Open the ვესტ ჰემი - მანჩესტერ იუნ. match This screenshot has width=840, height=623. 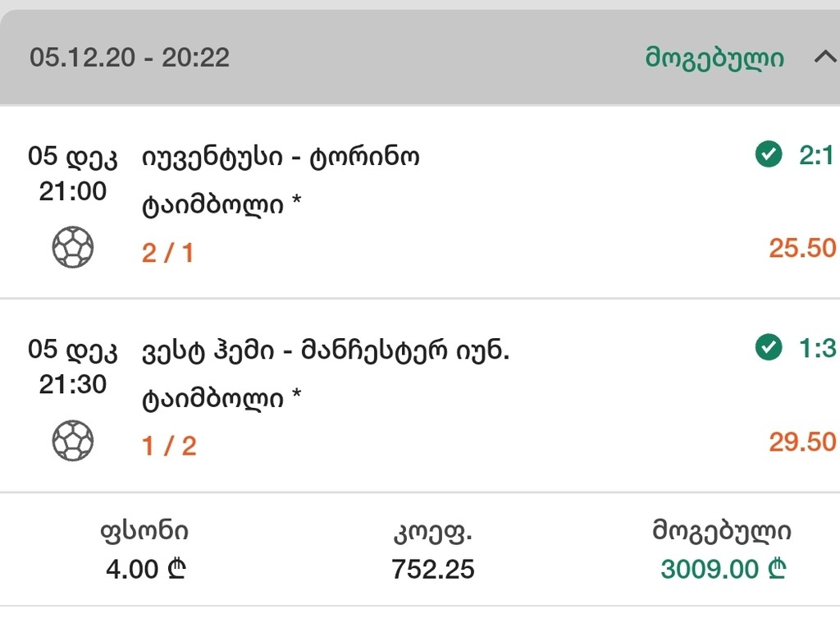pyautogui.click(x=326, y=350)
